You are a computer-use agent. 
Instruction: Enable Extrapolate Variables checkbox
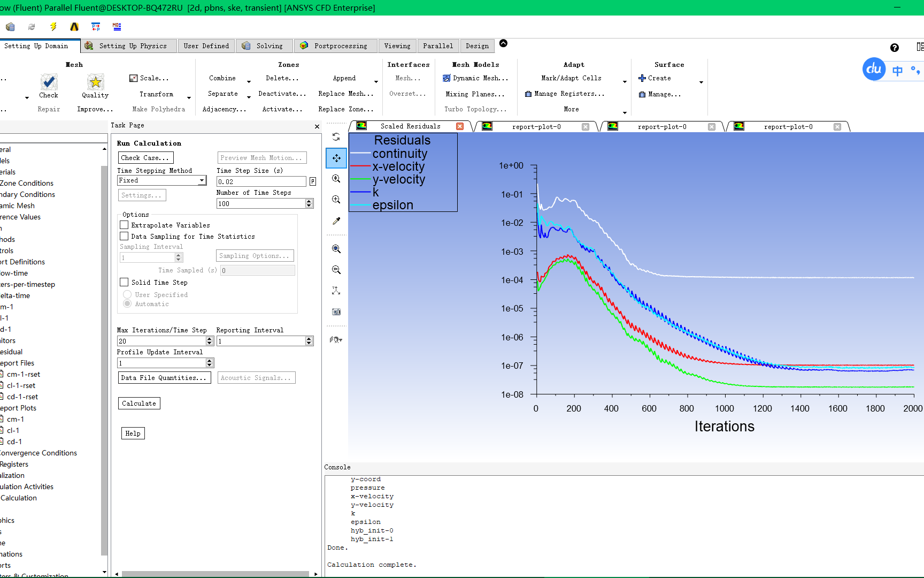[x=125, y=225]
